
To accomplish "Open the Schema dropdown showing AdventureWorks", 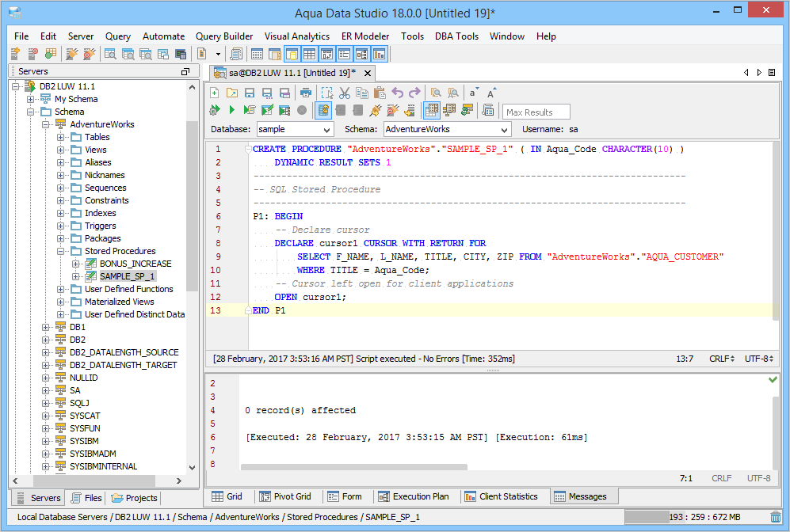I will 505,129.
